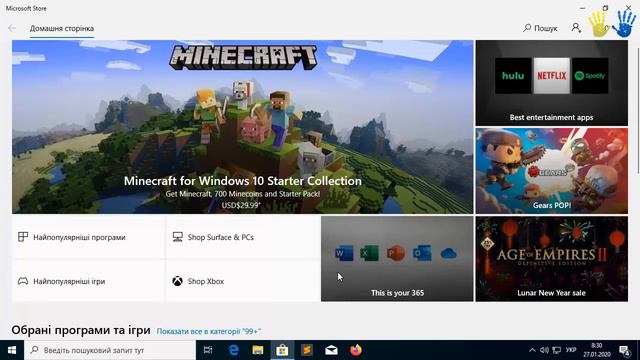Select the game controller icon
Image resolution: width=640 pixels, height=360 pixels.
tap(23, 281)
